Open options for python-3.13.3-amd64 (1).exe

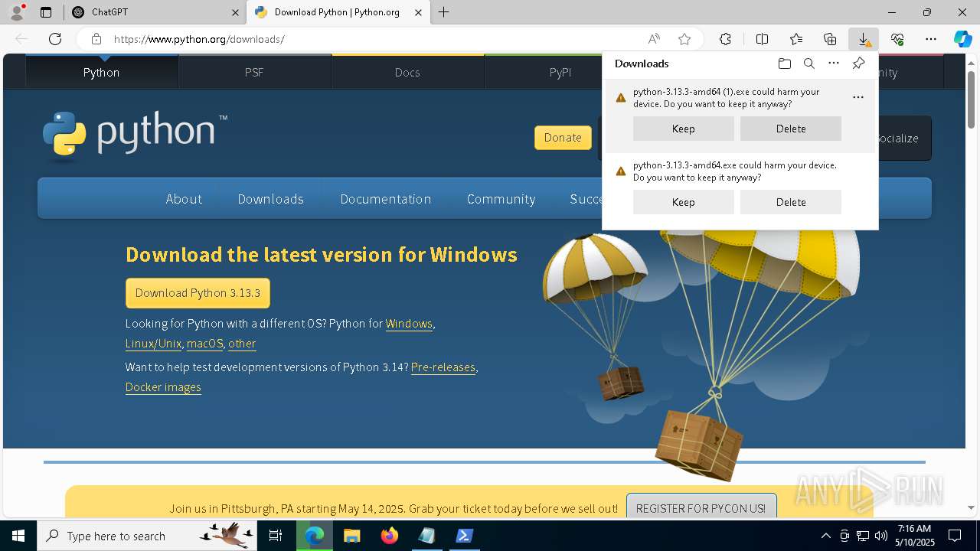coord(858,97)
